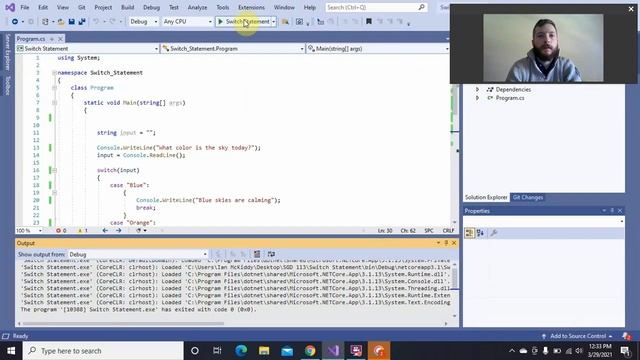Open the Main(string[] args) member dropdown
The height and width of the screenshot is (360, 640).
pyautogui.click(x=378, y=49)
